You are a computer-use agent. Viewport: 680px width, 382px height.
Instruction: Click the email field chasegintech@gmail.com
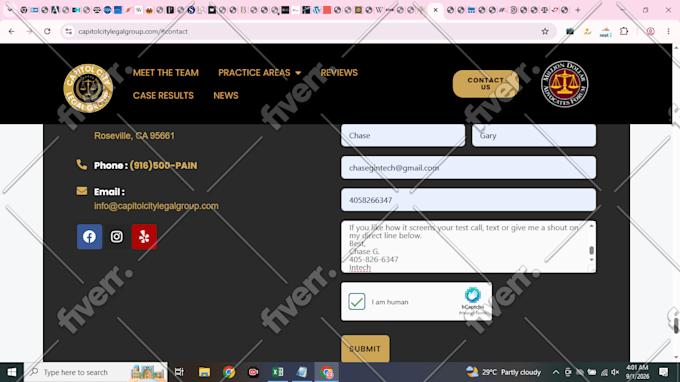pos(468,168)
